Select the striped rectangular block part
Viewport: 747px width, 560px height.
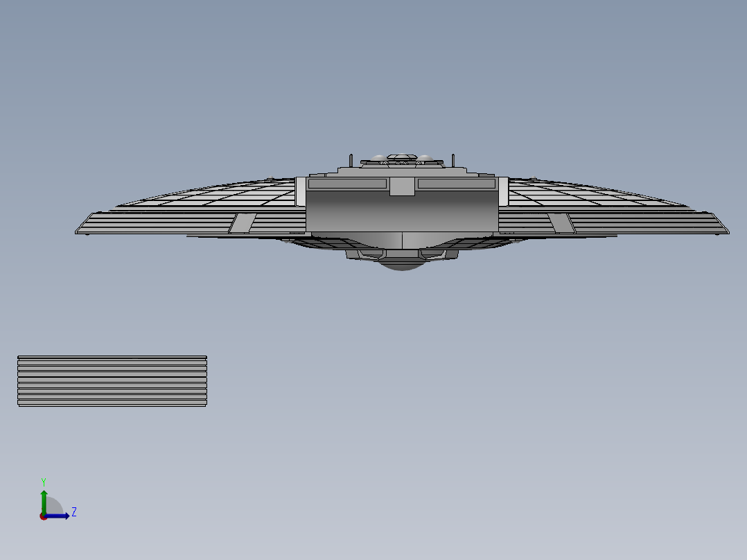(111, 380)
